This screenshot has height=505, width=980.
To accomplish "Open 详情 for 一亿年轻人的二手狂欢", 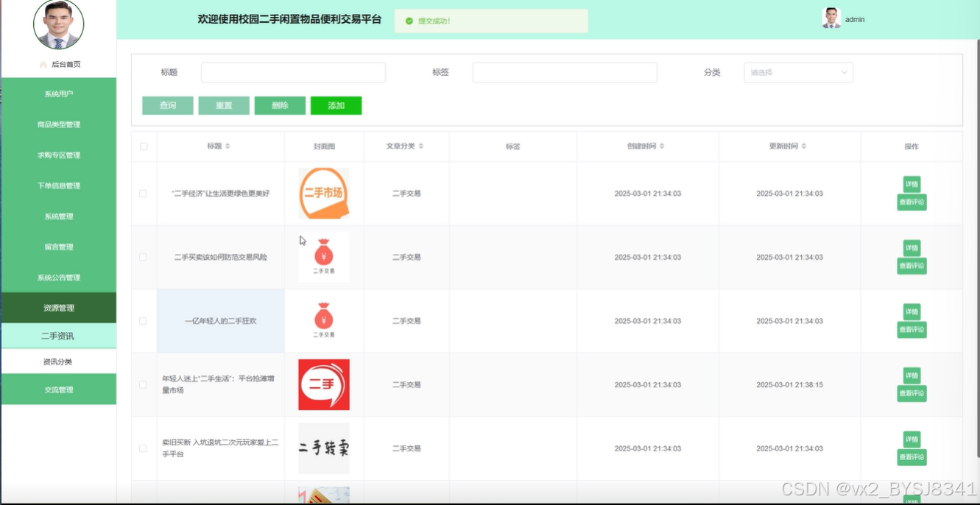I will click(912, 312).
